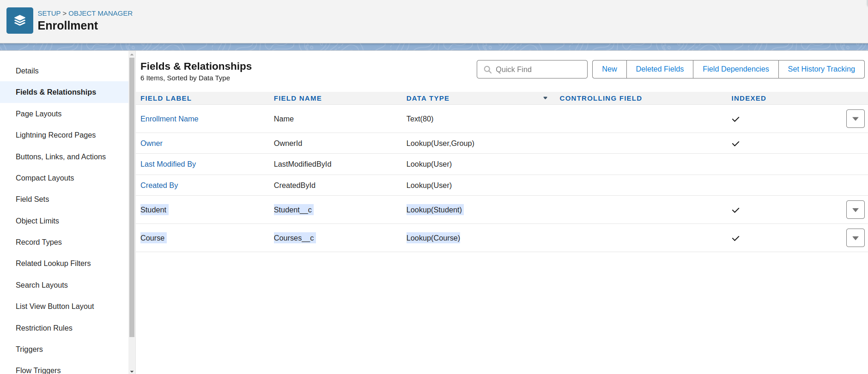Image resolution: width=868 pixels, height=374 pixels.
Task: Sort by Data Type column header
Action: (x=428, y=98)
